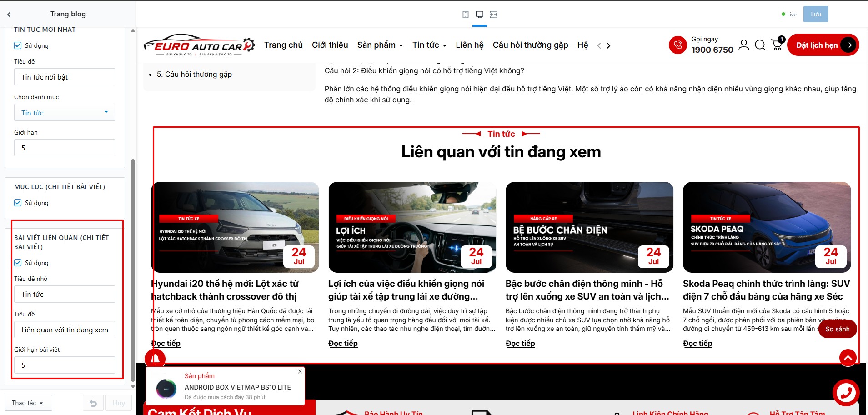Close the Android Box purchase popup
The width and height of the screenshot is (868, 415).
[300, 371]
